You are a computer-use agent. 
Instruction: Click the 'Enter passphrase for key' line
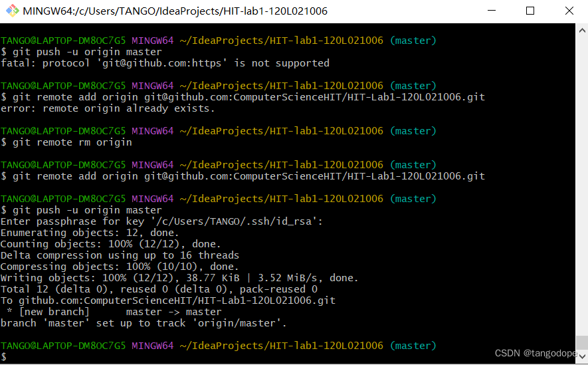pos(161,221)
